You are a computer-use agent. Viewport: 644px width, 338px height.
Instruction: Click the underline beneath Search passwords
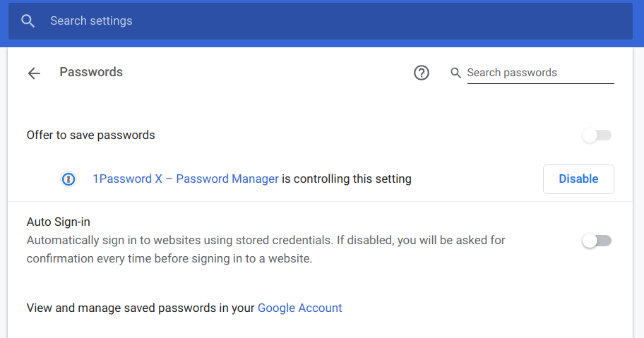tap(540, 83)
